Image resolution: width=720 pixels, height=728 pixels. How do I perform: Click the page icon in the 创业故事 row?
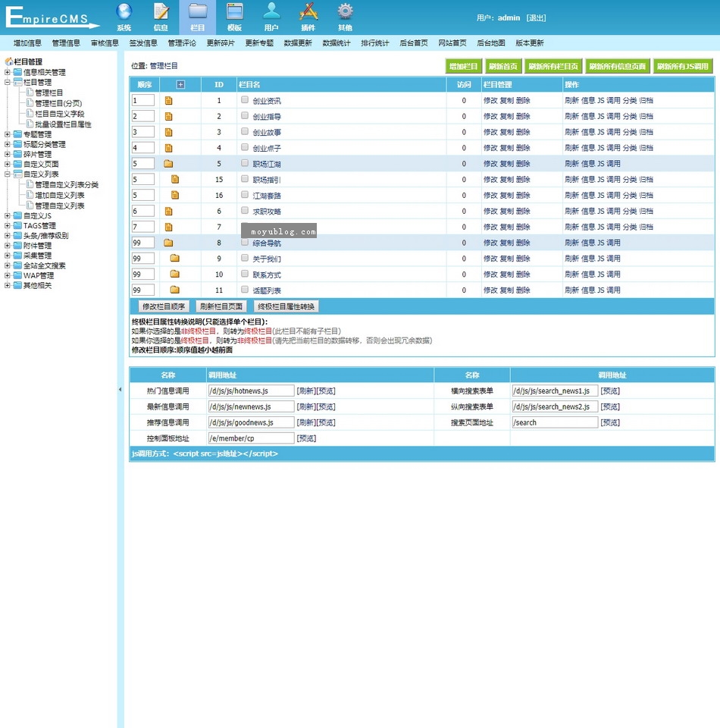[x=168, y=132]
